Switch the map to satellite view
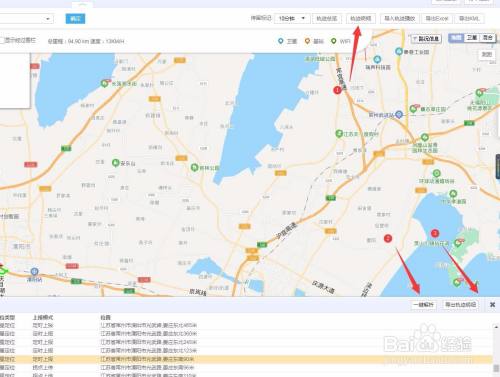The height and width of the screenshot is (377, 500). click(x=471, y=38)
